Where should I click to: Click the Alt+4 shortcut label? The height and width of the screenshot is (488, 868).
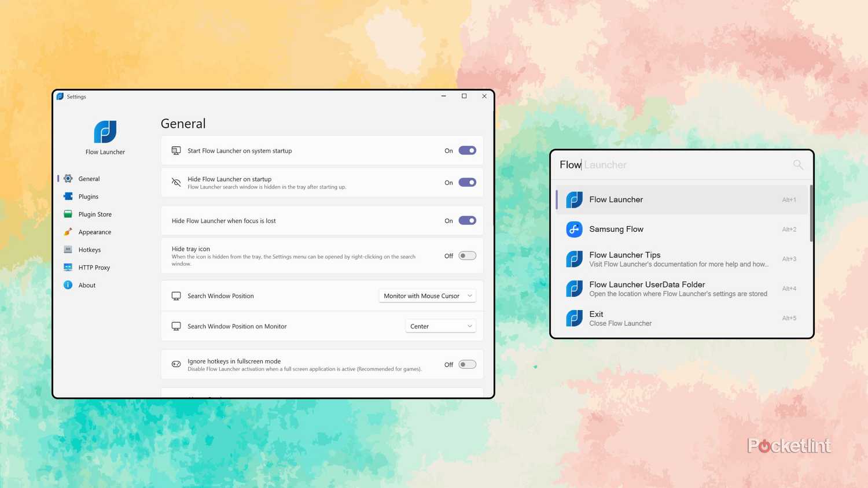coord(789,289)
